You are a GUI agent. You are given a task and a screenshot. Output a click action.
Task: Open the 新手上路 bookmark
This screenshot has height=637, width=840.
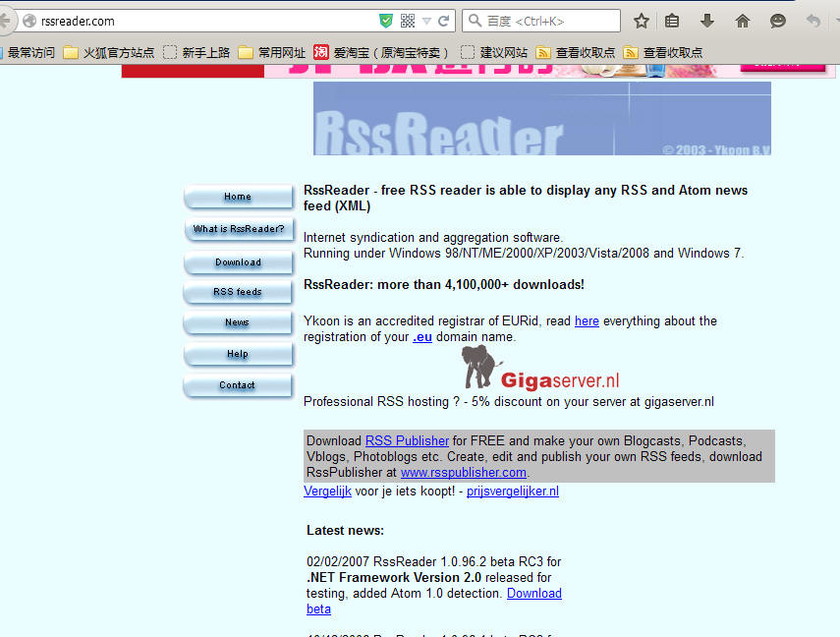(x=196, y=52)
